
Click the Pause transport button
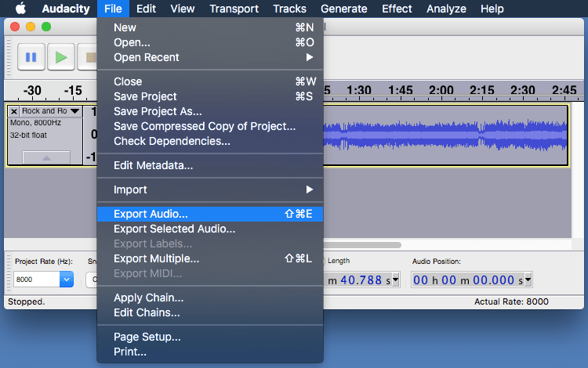point(31,57)
